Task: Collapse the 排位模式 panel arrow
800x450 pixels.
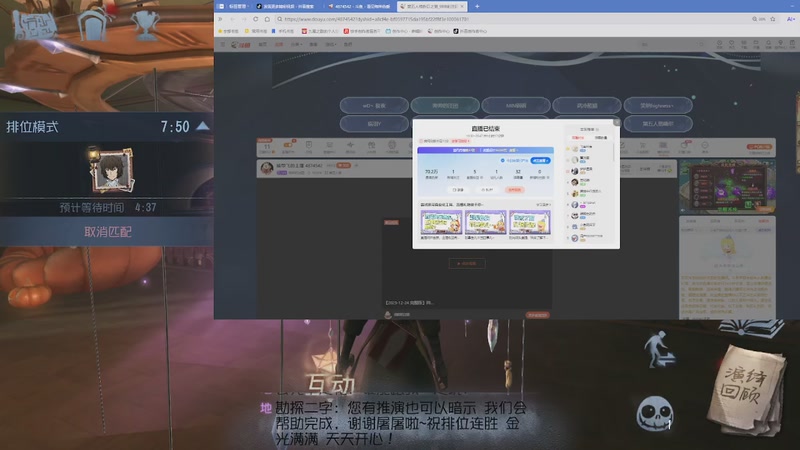Action: click(203, 126)
